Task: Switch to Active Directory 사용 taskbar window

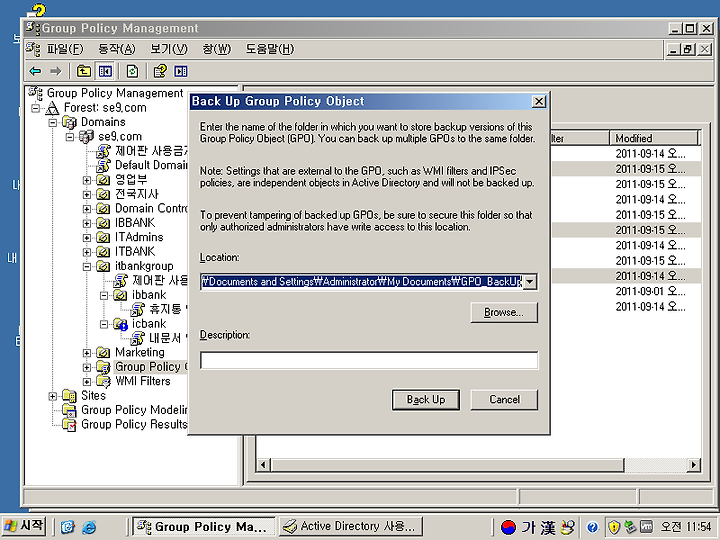Action: (x=351, y=527)
